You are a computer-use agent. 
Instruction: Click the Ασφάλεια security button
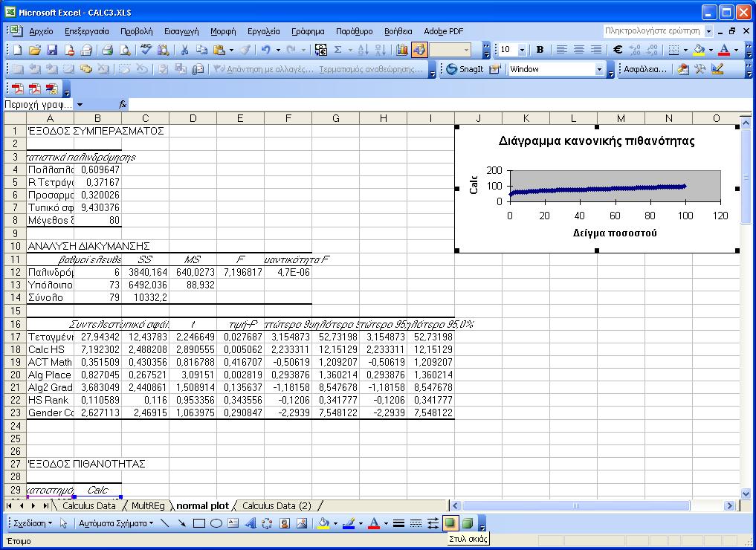[644, 69]
